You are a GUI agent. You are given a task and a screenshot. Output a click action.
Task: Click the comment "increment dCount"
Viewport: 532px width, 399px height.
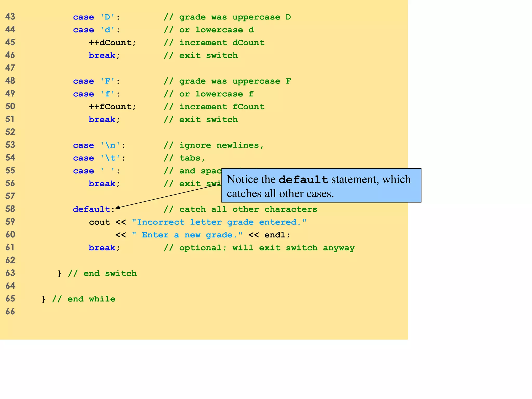[x=214, y=43]
